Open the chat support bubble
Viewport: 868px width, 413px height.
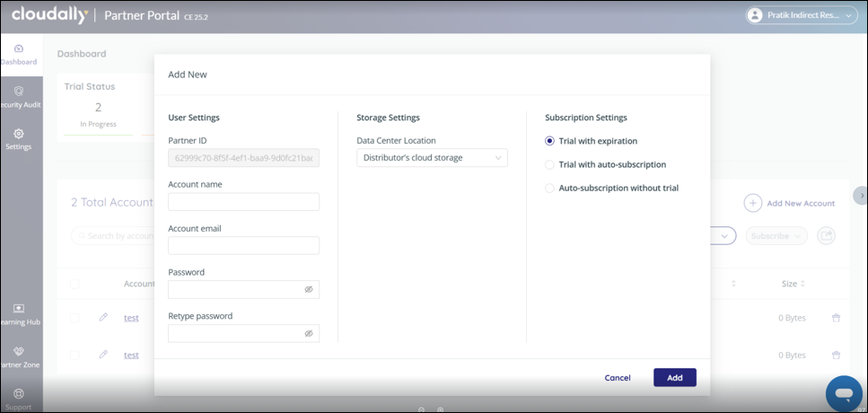click(x=844, y=394)
